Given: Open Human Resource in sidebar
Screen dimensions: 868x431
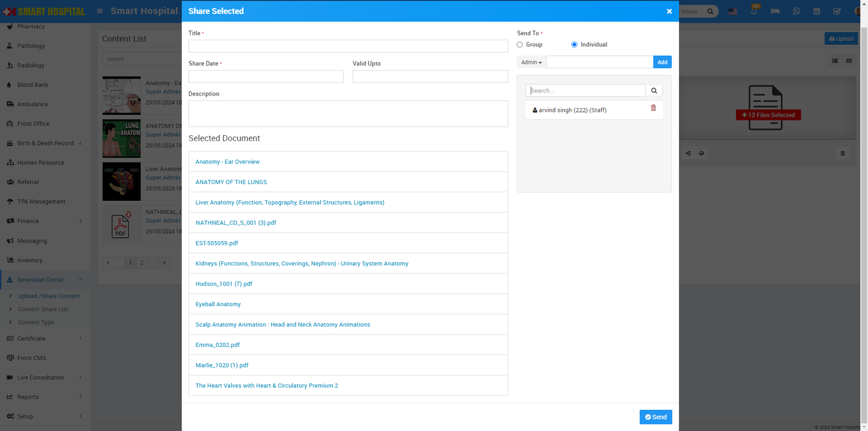Looking at the screenshot, I should click(40, 162).
